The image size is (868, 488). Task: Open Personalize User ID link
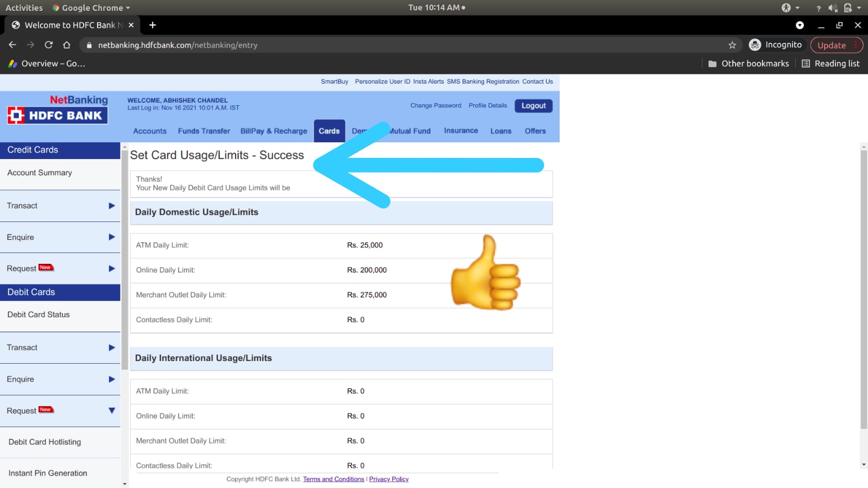383,81
